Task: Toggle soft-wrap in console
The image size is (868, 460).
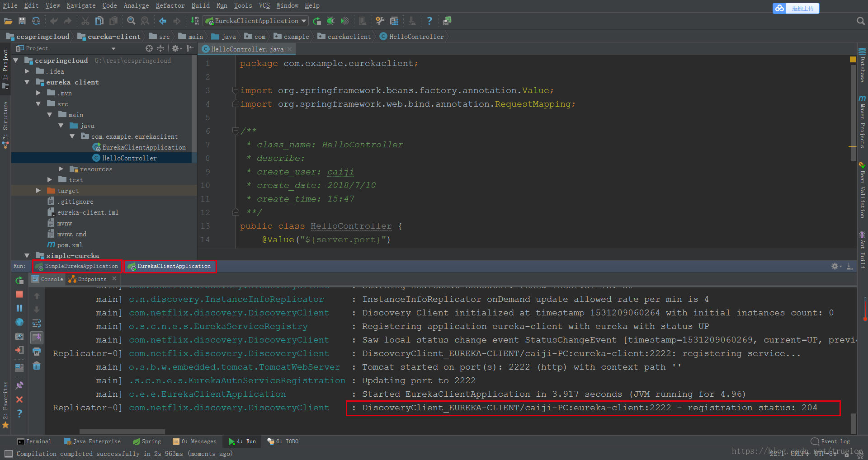Action: coord(37,324)
